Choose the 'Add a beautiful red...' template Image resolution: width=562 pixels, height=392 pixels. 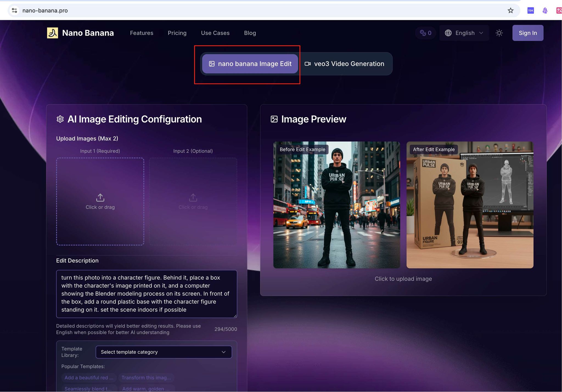pos(89,377)
